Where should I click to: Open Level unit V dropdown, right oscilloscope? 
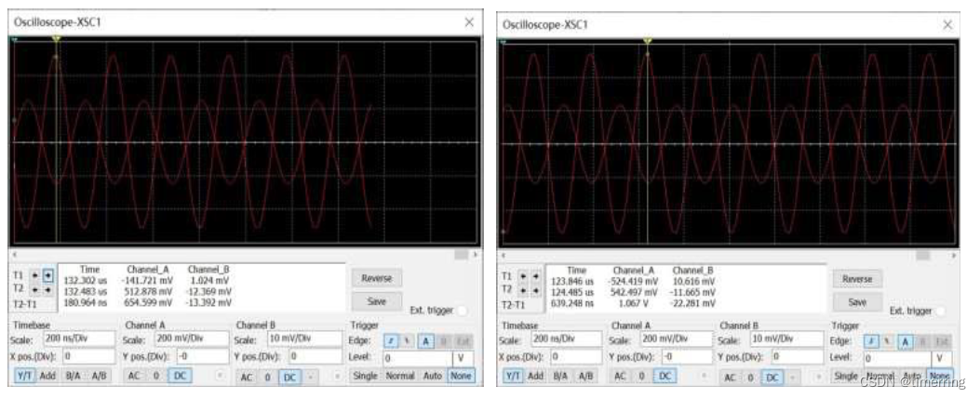[x=942, y=359]
